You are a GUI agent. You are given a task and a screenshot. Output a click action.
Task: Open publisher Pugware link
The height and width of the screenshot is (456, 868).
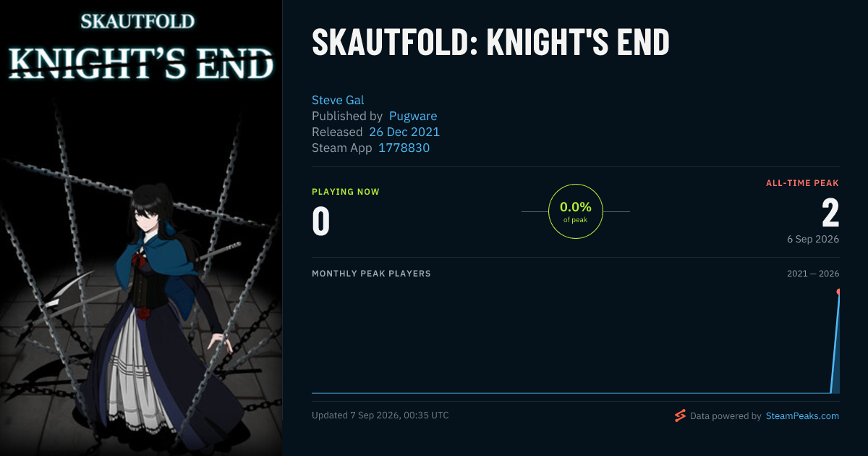click(413, 116)
